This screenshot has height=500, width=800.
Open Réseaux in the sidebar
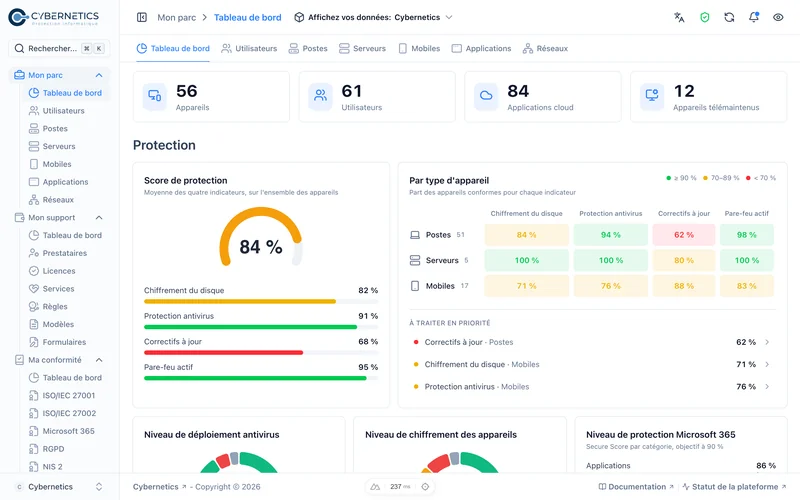58,200
